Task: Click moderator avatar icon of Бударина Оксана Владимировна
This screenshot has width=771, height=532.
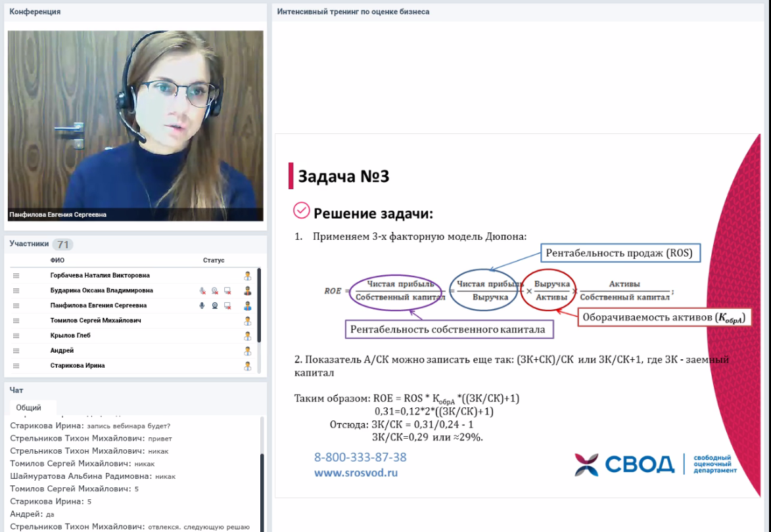Action: pyautogui.click(x=248, y=291)
